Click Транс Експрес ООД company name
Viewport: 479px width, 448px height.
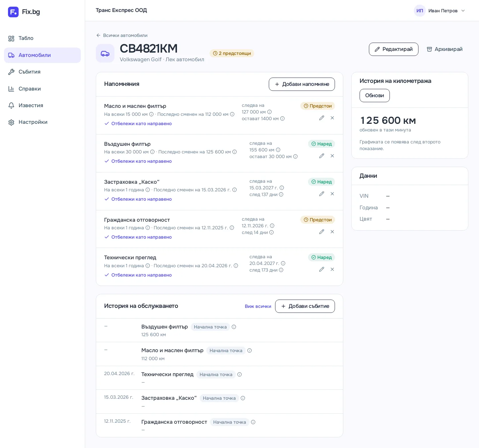click(x=121, y=10)
